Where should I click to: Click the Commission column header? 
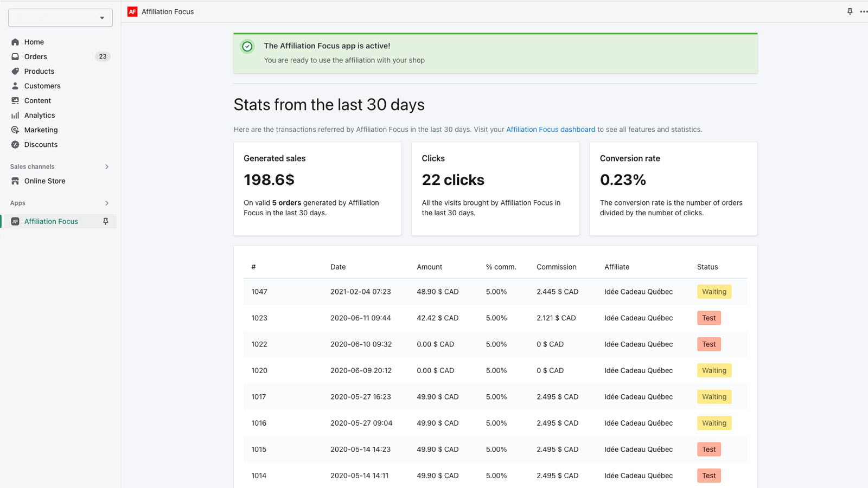click(x=557, y=267)
